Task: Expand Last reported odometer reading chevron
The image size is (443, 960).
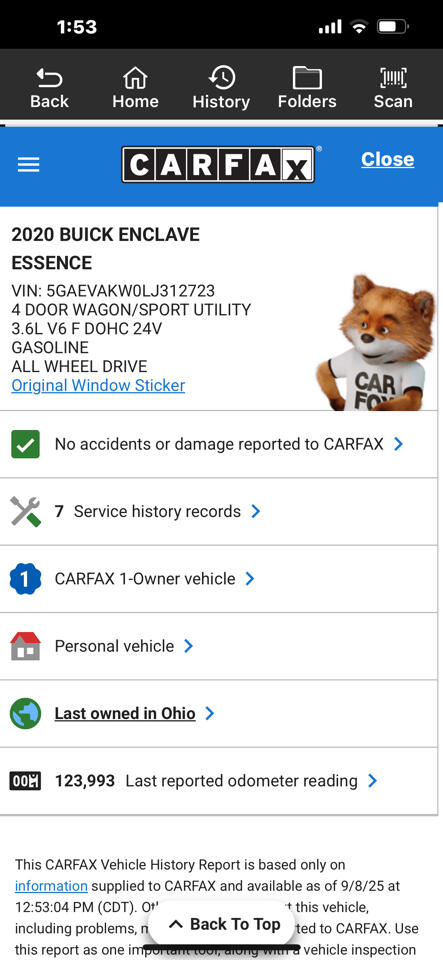Action: click(x=372, y=781)
